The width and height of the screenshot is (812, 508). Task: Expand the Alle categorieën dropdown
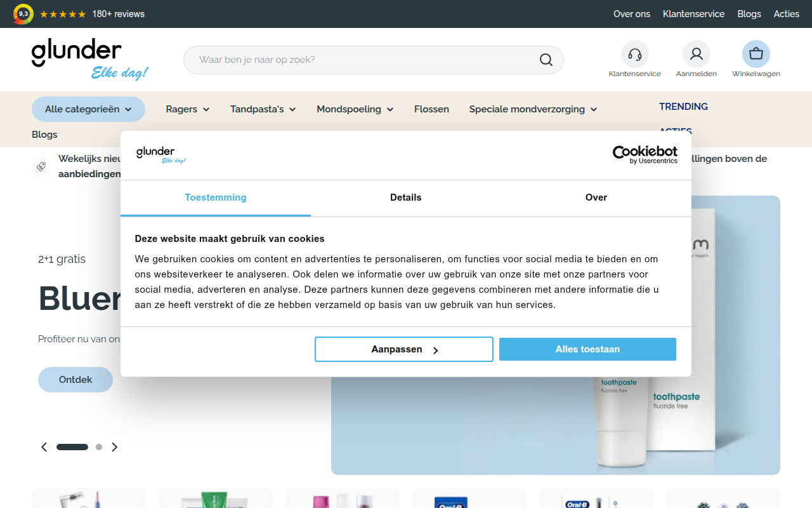(88, 109)
